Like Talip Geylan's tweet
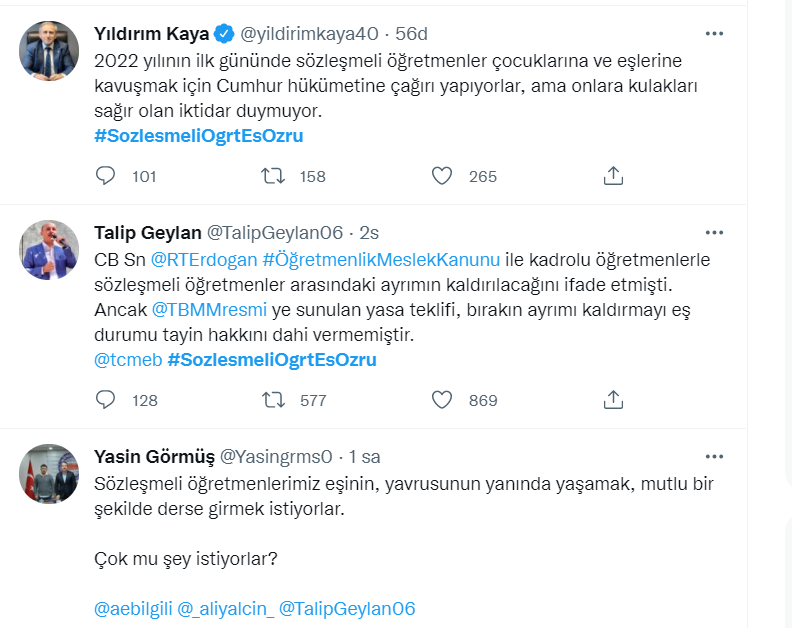 click(442, 400)
